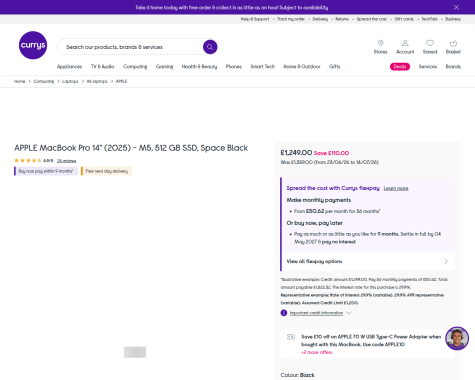
Task: Open the Delivery link
Action: click(320, 19)
